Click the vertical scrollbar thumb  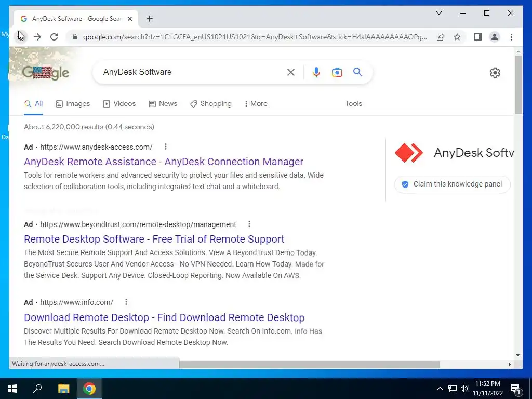[x=518, y=84]
